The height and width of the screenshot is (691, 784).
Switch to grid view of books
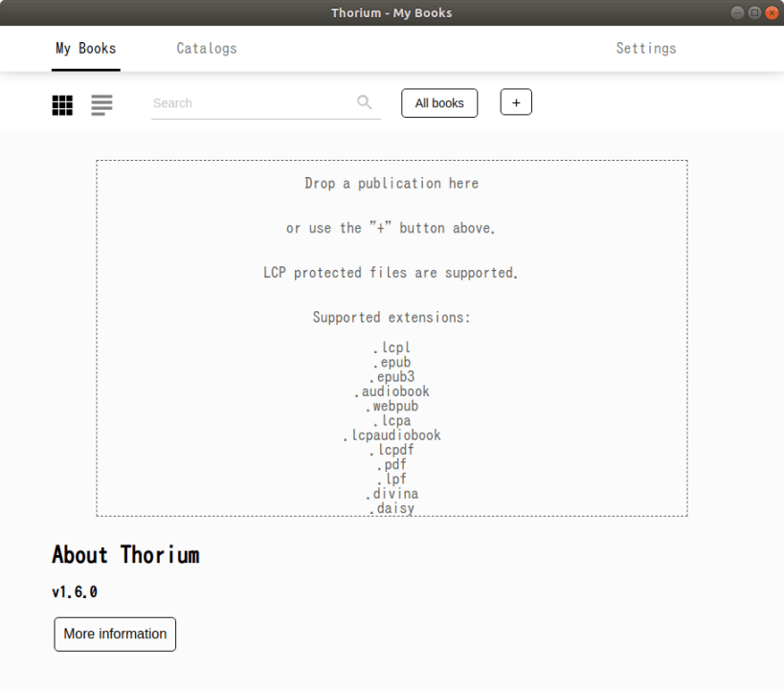tap(62, 105)
